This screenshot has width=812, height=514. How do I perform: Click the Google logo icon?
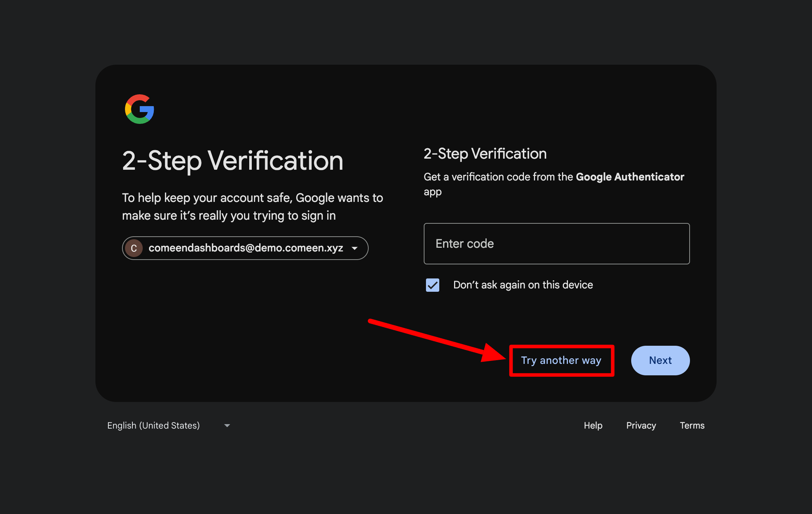click(x=139, y=109)
